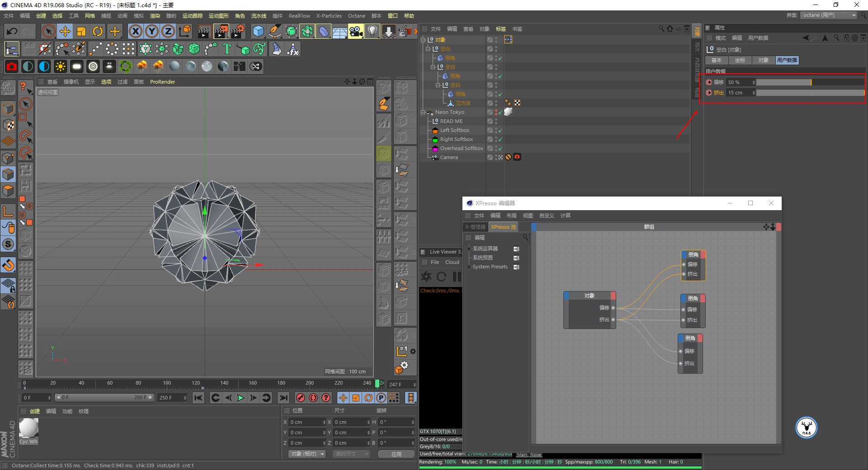Click the Octane sun daylight icon
The height and width of the screenshot is (470, 868).
(x=61, y=66)
